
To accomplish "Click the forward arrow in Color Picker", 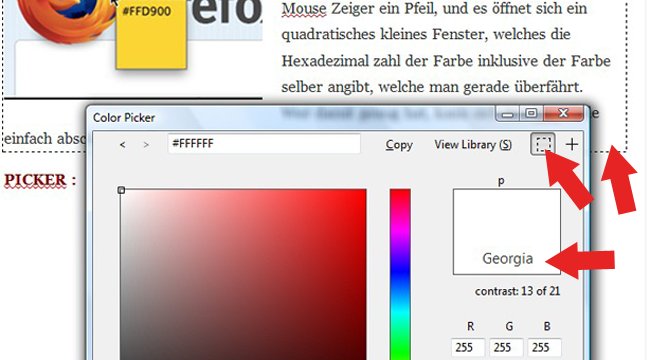I will (x=146, y=145).
